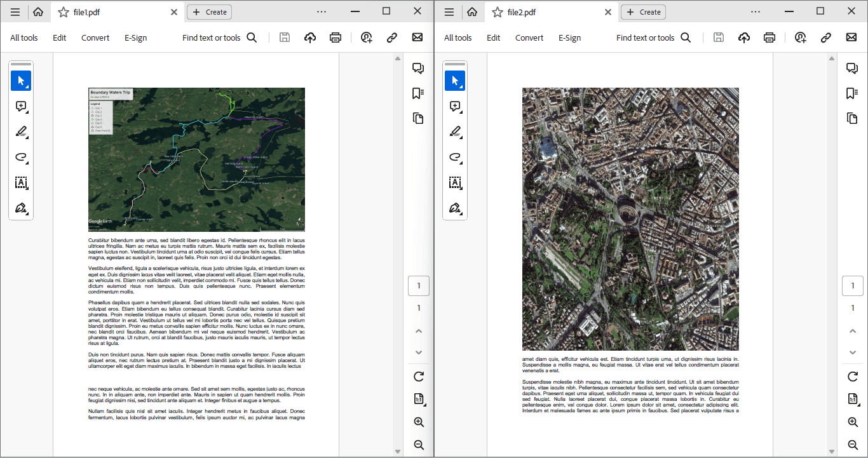Select Draw freehand tool in file2.pdf window
Viewport: 868px width, 458px height.
coord(455,157)
